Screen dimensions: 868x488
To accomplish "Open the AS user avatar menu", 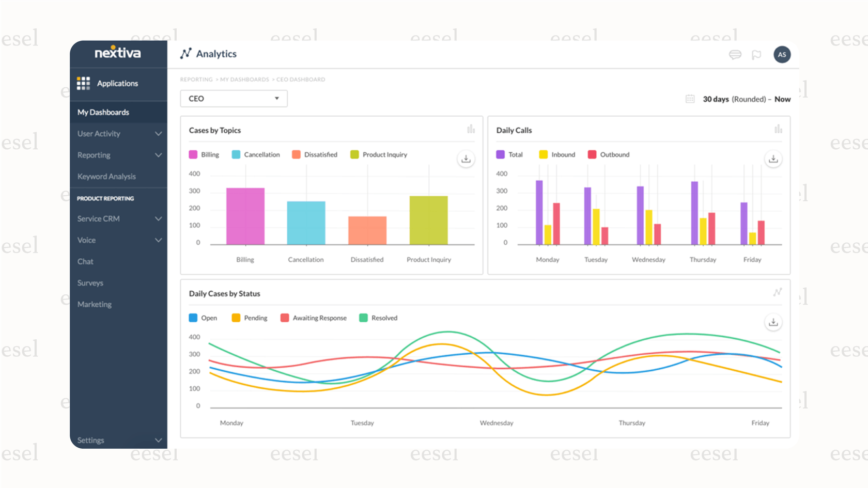I will 782,54.
